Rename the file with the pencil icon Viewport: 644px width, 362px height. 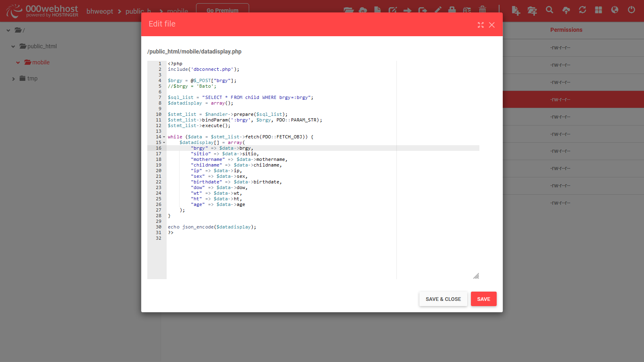point(438,10)
